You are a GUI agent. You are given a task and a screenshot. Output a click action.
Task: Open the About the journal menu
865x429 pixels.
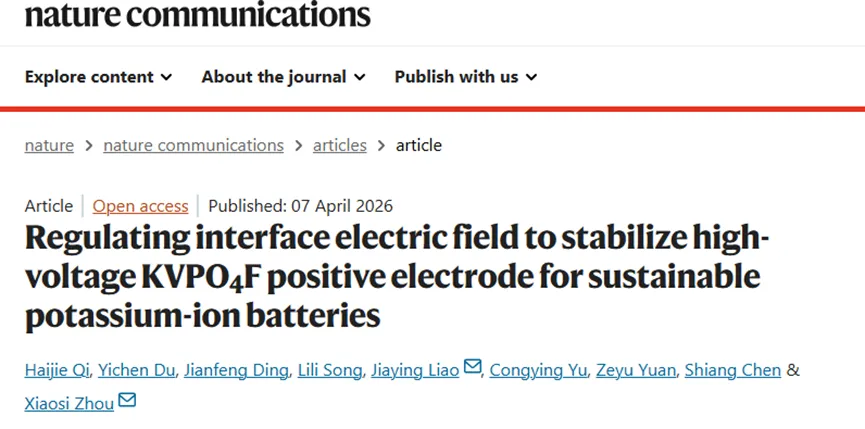coord(283,76)
